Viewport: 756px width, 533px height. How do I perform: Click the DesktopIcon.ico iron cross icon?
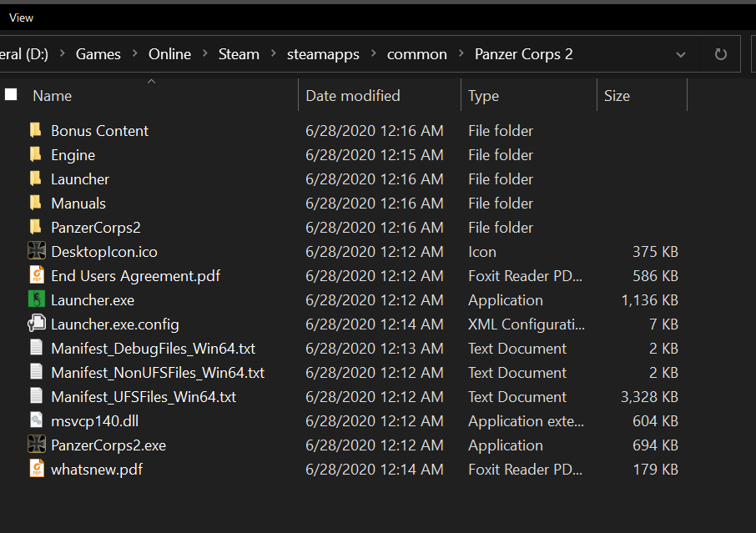pos(37,251)
